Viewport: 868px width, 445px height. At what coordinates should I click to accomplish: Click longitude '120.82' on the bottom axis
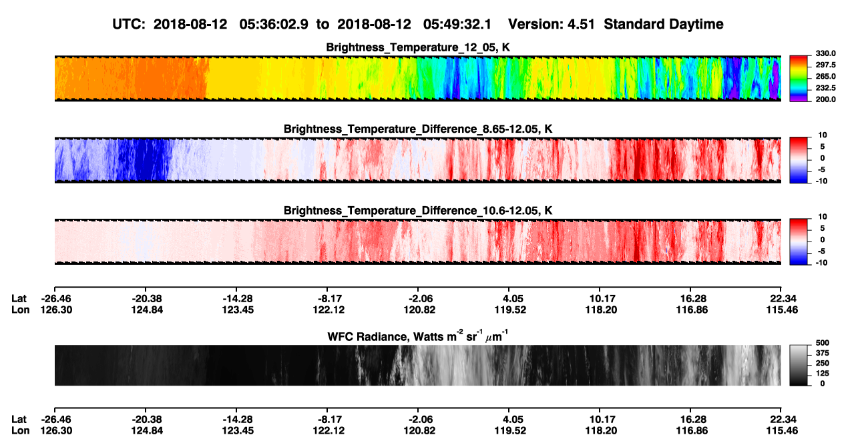click(x=418, y=430)
